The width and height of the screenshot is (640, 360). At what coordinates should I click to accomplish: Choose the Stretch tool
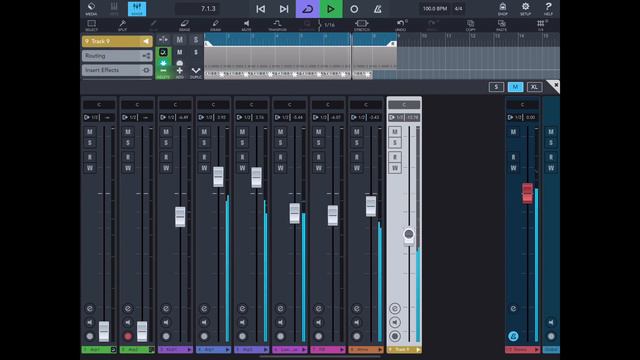tap(362, 25)
